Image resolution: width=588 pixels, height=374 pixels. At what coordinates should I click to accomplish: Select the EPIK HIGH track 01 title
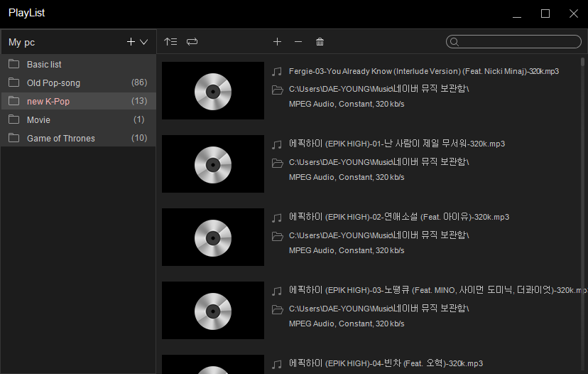pos(396,144)
